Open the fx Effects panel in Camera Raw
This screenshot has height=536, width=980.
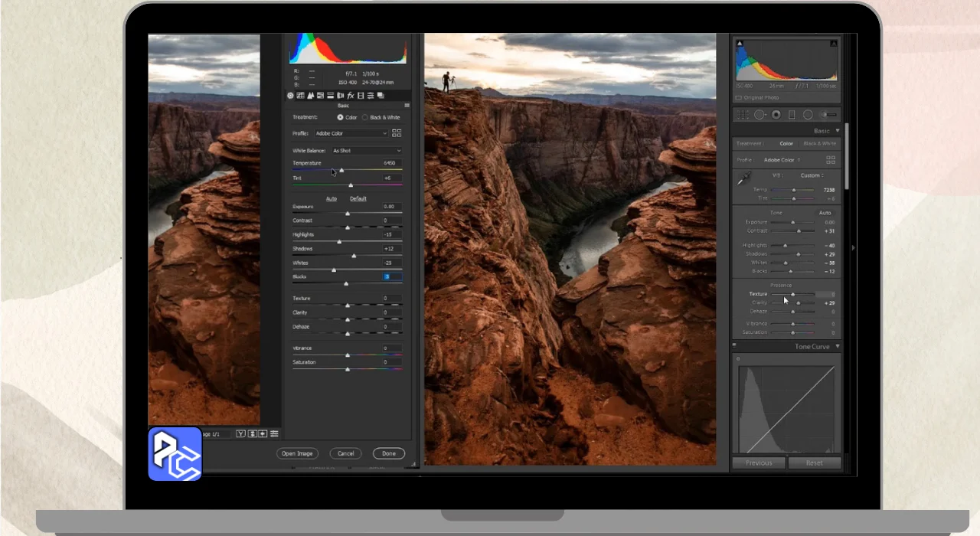click(x=351, y=96)
